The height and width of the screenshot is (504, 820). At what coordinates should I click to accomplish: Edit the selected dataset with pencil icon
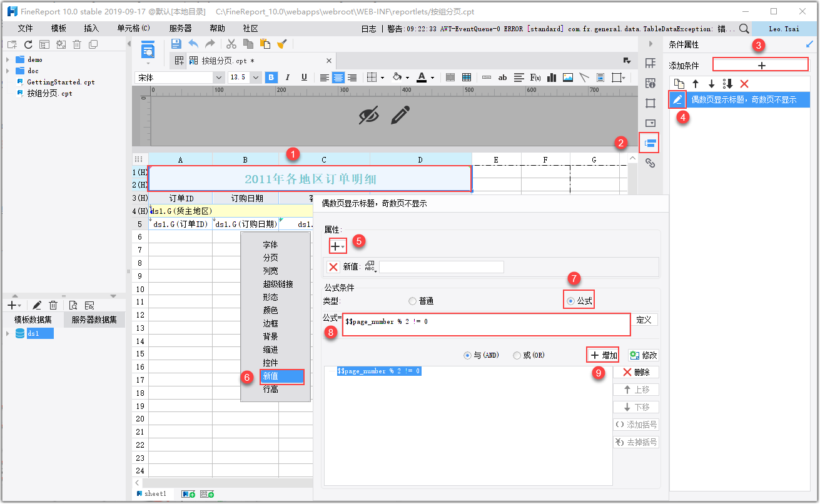point(37,305)
